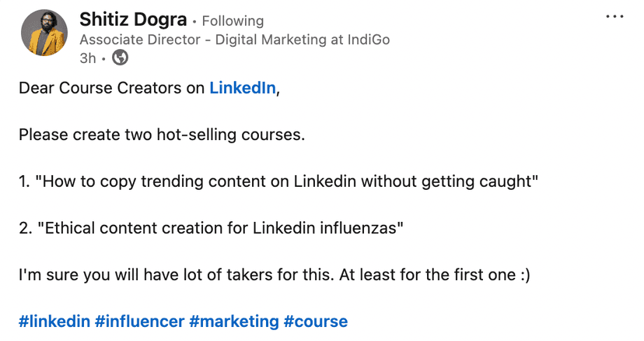
Task: Click the 3h post timestamp
Action: pyautogui.click(x=88, y=58)
